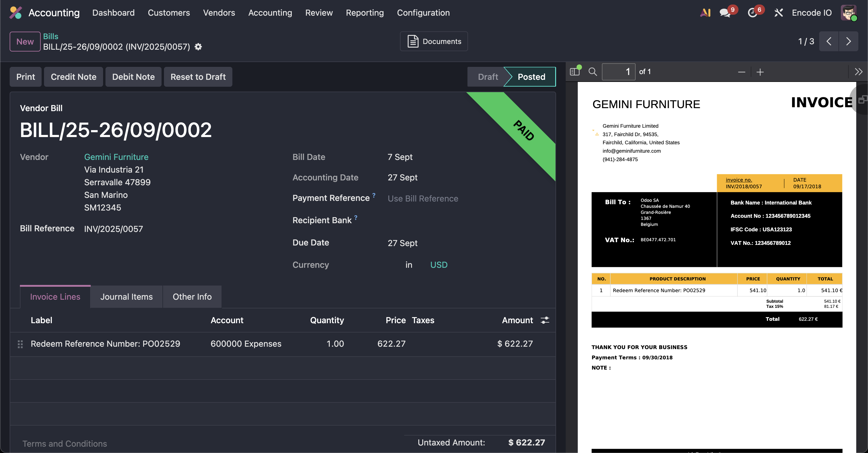Screen dimensions: 868x453
Task: Open the AI assistant icon
Action: [705, 13]
